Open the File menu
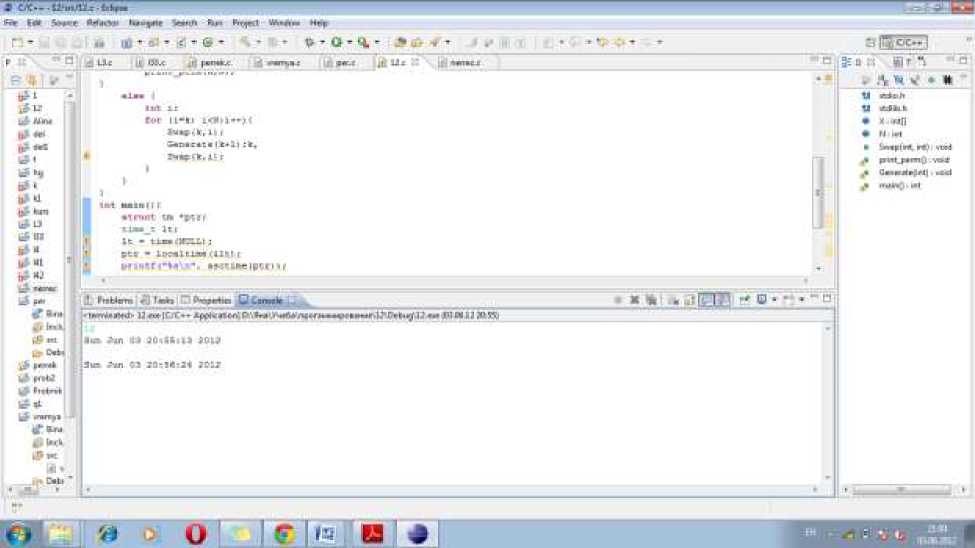This screenshot has width=975, height=548. coord(11,23)
